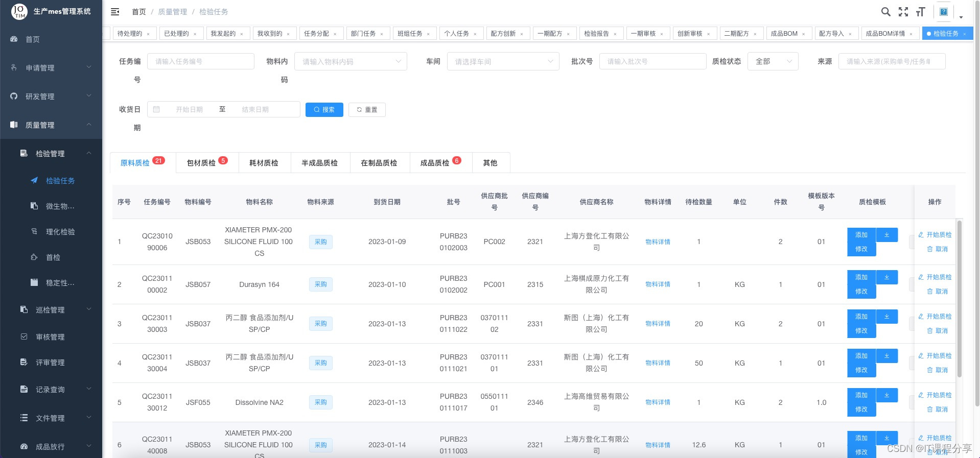980x458 pixels.
Task: Open the 质检状态 dropdown showing 全部
Action: point(773,61)
